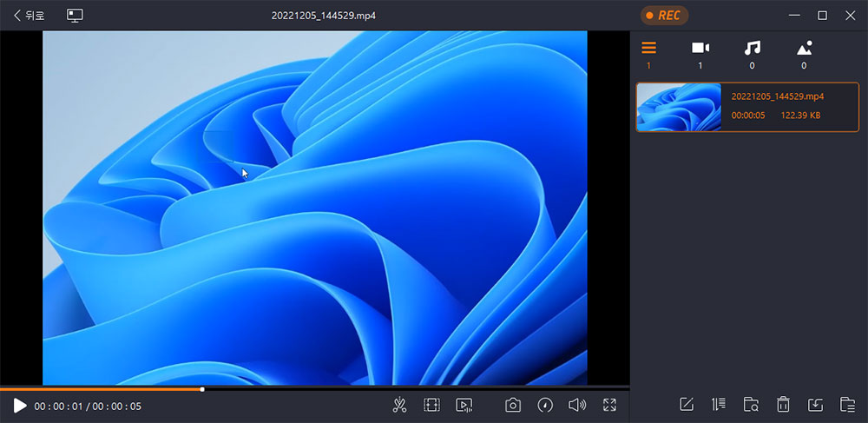The width and height of the screenshot is (868, 423).
Task: Delete the recording with trash icon
Action: pyautogui.click(x=783, y=405)
